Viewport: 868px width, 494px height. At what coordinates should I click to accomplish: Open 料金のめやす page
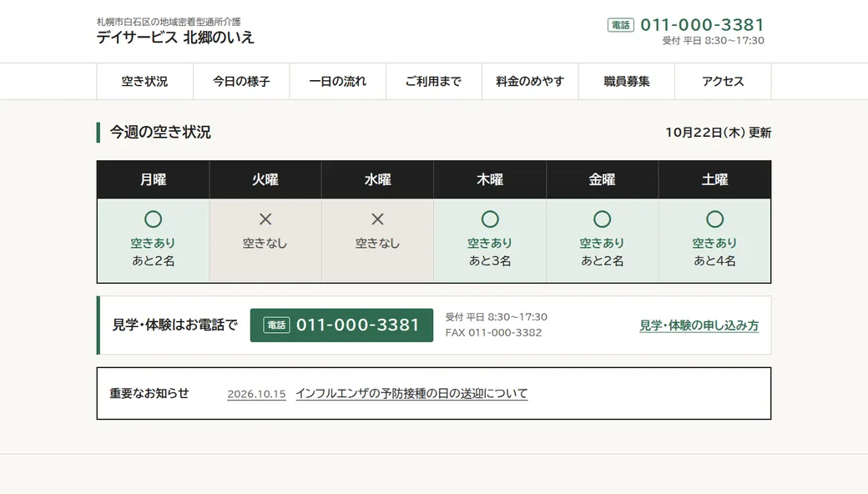530,81
